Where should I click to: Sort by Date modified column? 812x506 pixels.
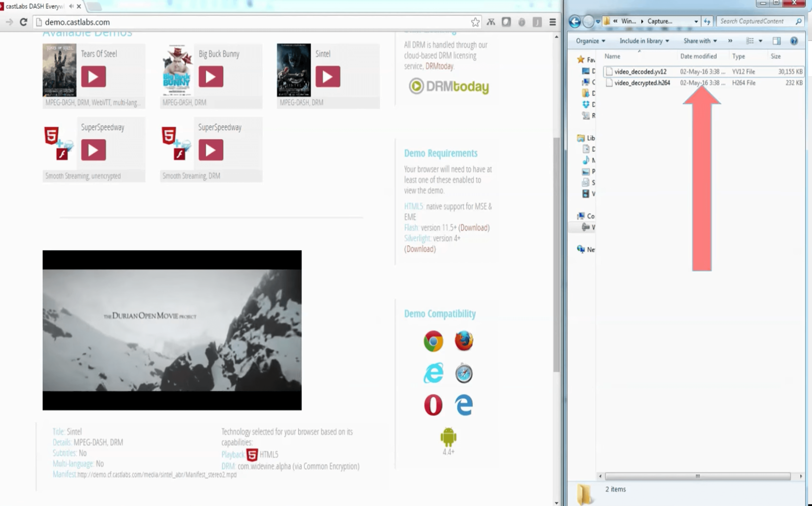(x=698, y=56)
